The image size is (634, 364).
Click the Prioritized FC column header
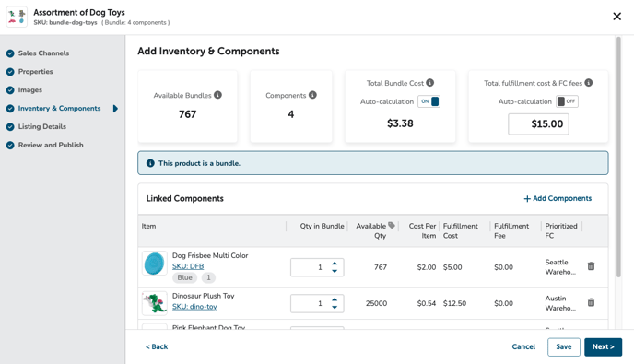click(x=561, y=231)
